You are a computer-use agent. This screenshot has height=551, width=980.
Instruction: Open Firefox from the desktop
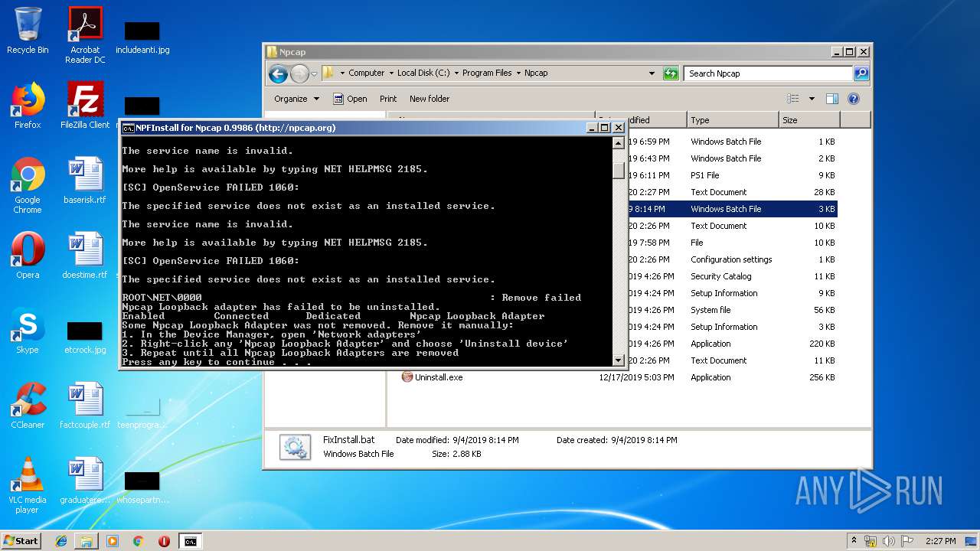coord(28,106)
